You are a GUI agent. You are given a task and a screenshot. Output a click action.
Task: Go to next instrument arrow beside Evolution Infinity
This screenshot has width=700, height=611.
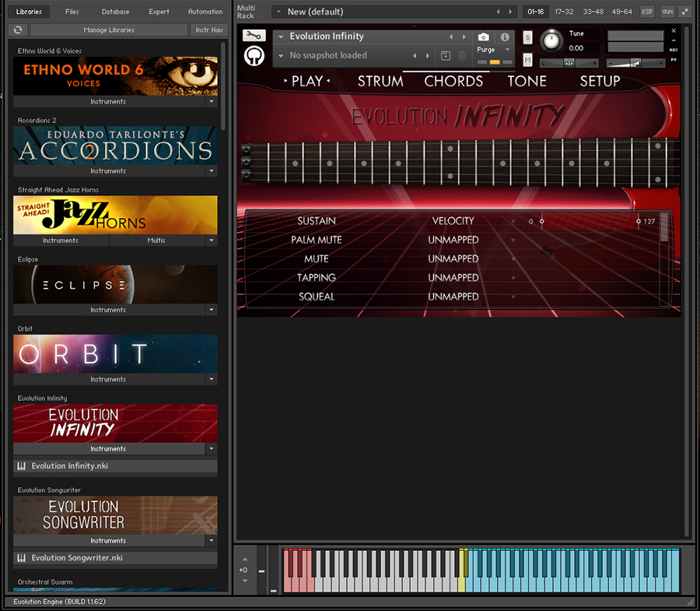tap(464, 37)
